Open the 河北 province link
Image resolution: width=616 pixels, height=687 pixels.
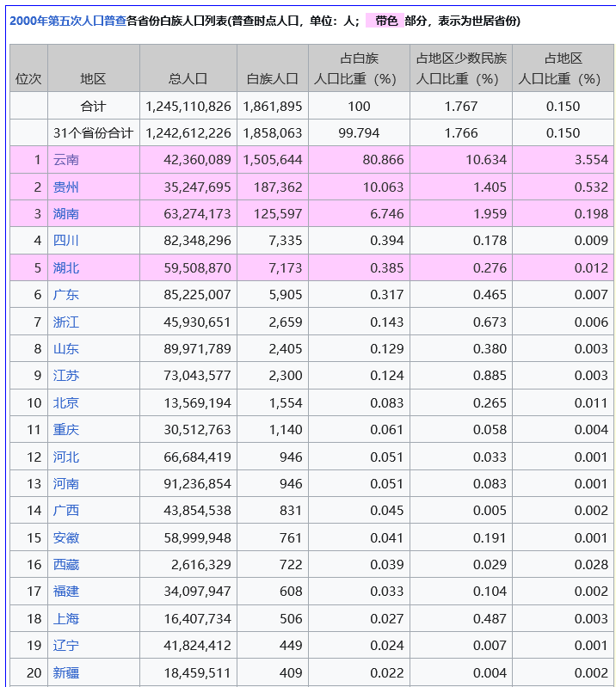click(x=65, y=457)
